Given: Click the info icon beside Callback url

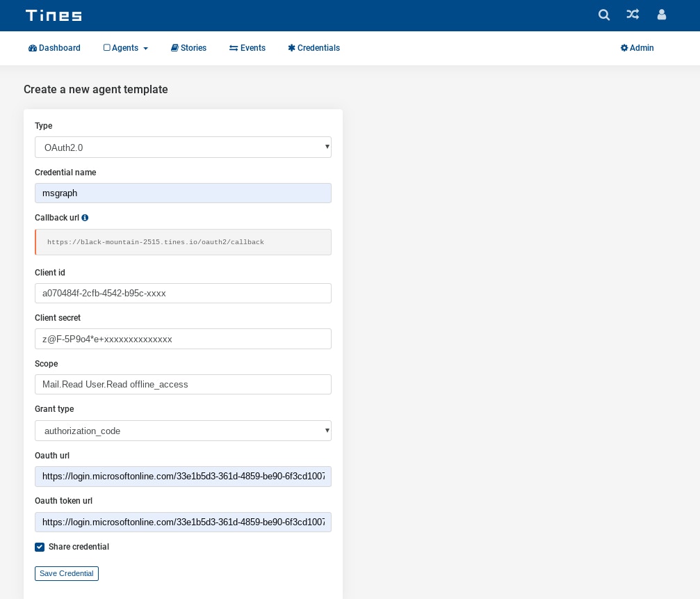Looking at the screenshot, I should 85,218.
